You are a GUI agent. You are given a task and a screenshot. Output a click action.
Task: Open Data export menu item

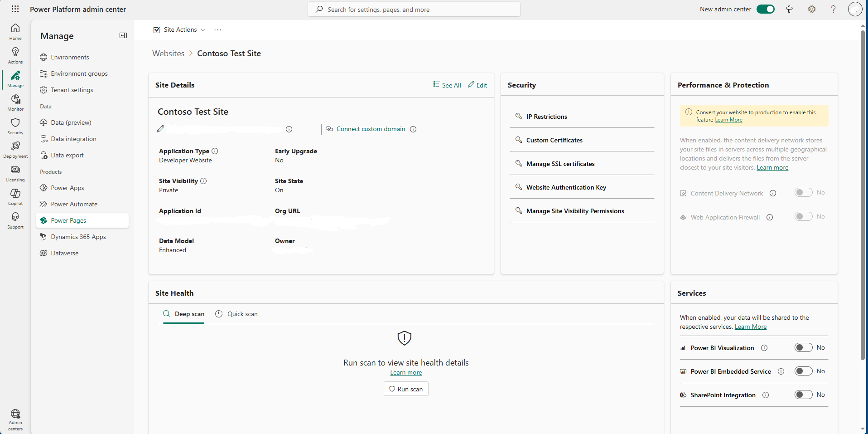pyautogui.click(x=82, y=155)
